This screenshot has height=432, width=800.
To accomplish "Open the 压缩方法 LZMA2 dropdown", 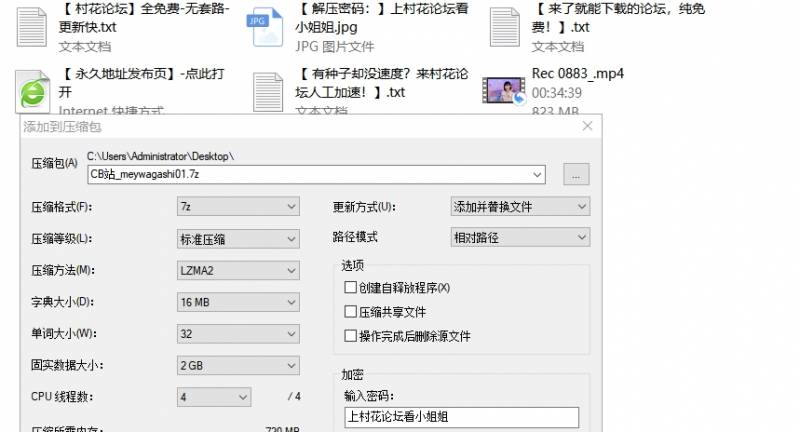I will pyautogui.click(x=237, y=270).
